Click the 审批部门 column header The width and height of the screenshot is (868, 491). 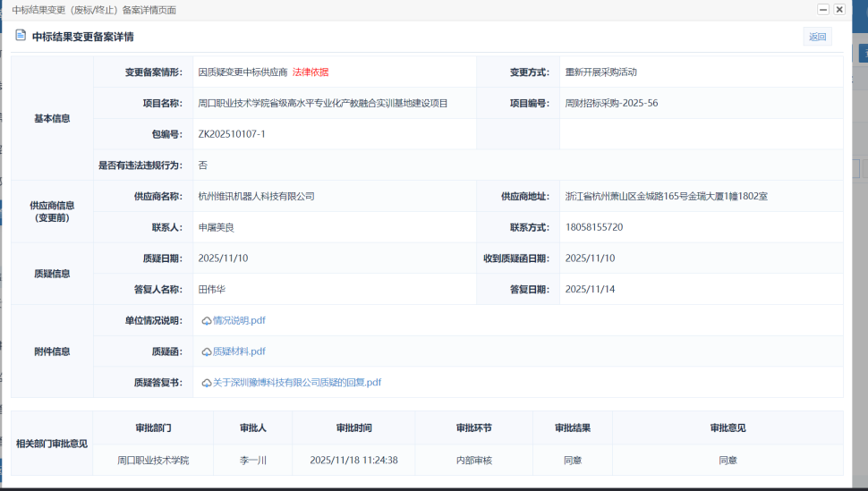click(x=152, y=428)
